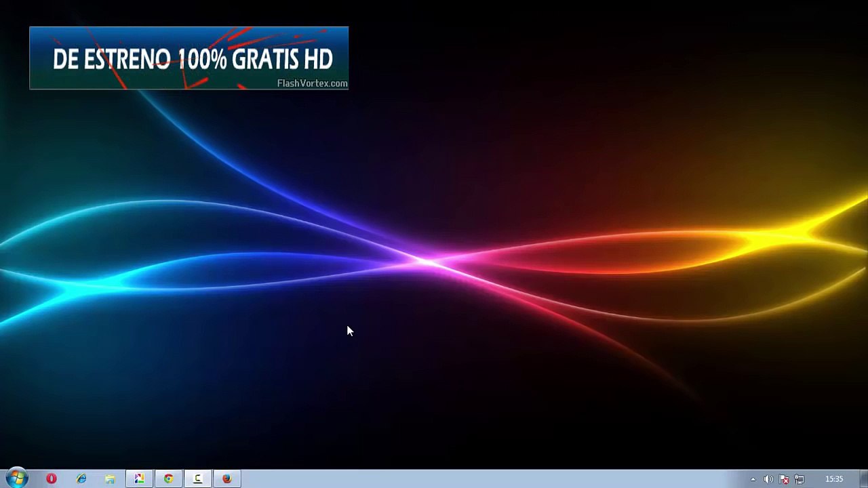Image resolution: width=868 pixels, height=488 pixels.
Task: Launch Opera from the taskbar
Action: tap(52, 479)
